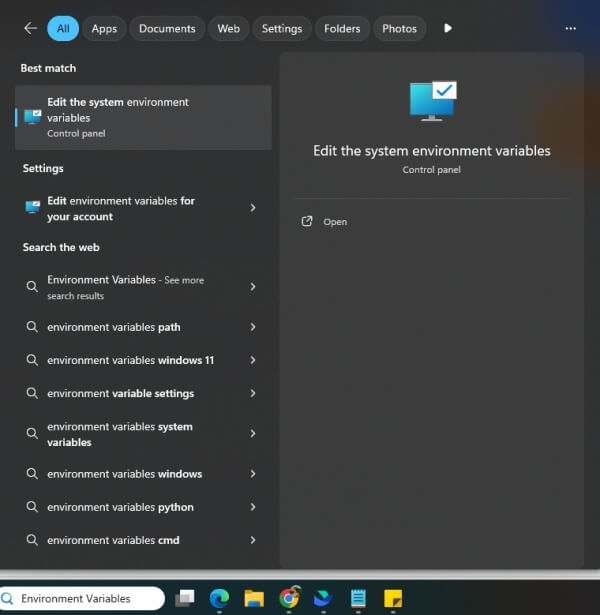The height and width of the screenshot is (615, 600).
Task: Switch to the Photos filter tab
Action: click(x=399, y=28)
